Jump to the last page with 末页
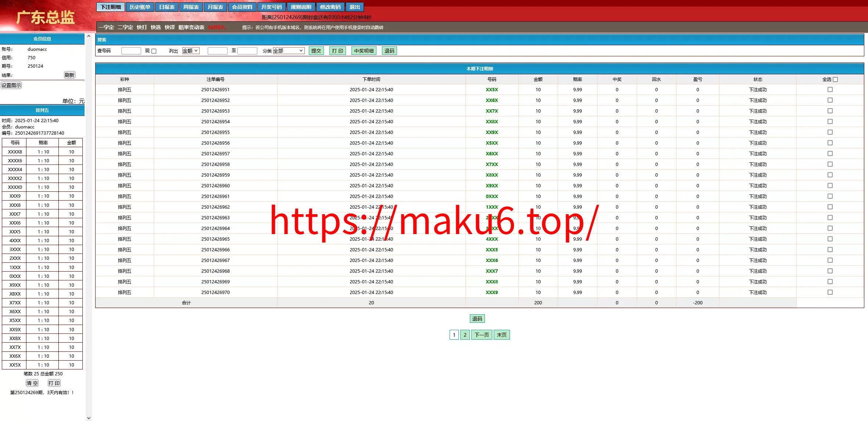868x421 pixels. tap(502, 335)
